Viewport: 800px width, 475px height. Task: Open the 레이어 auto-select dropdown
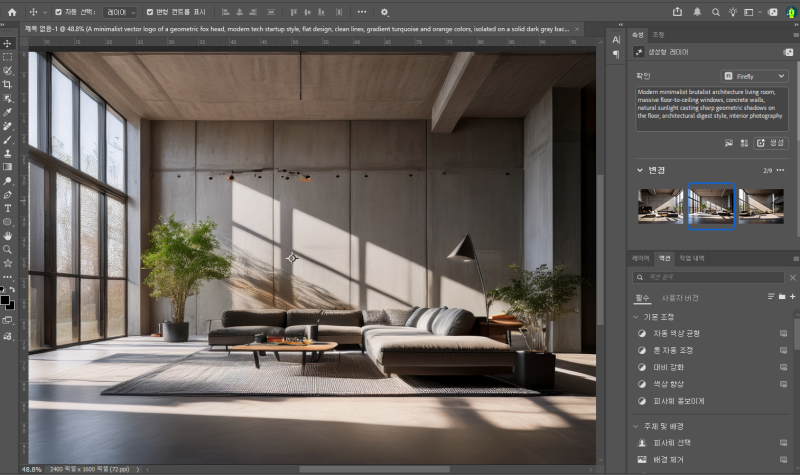click(x=120, y=12)
